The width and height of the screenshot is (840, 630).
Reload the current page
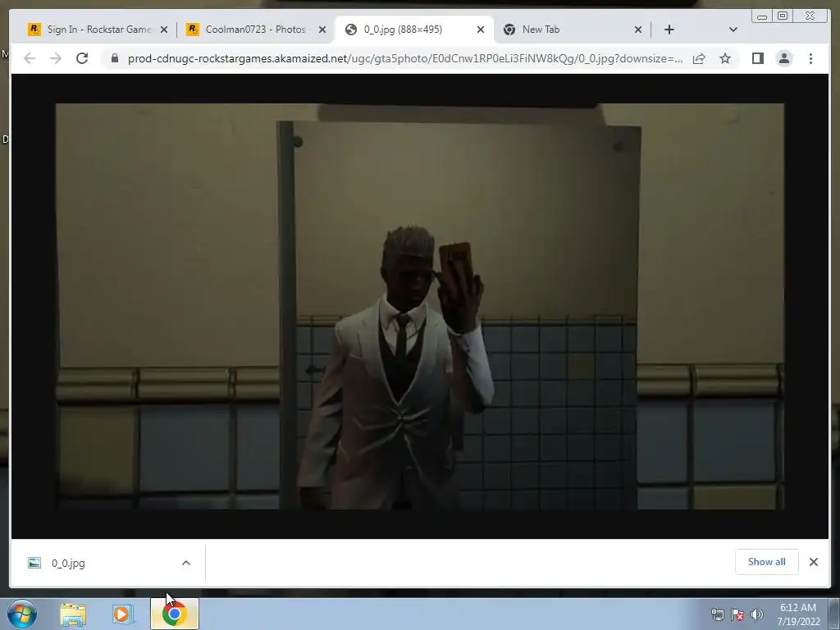82,58
